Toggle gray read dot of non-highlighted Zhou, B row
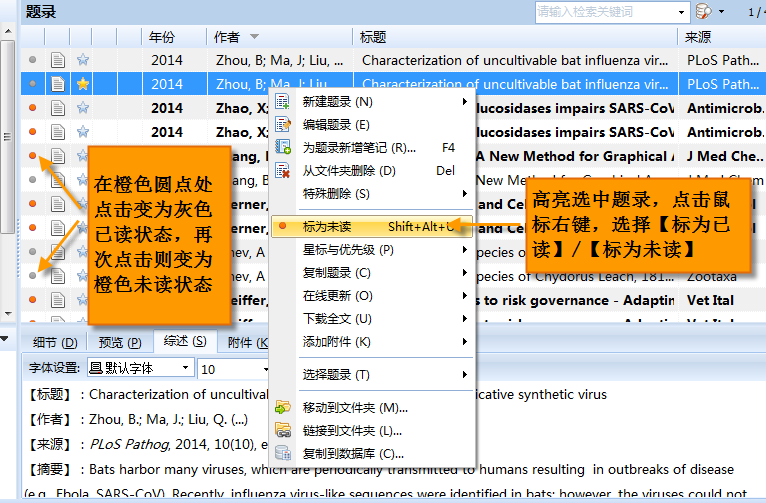Screen dimensions: 766x503 click(x=33, y=60)
